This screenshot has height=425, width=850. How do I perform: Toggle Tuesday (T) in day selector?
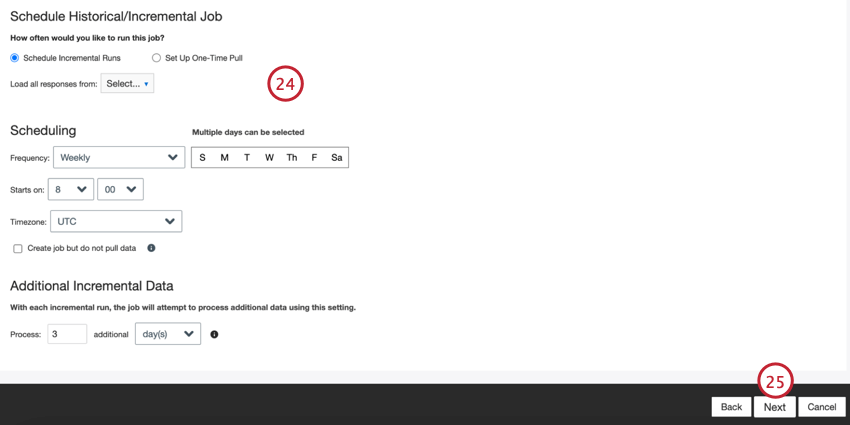[x=247, y=158]
